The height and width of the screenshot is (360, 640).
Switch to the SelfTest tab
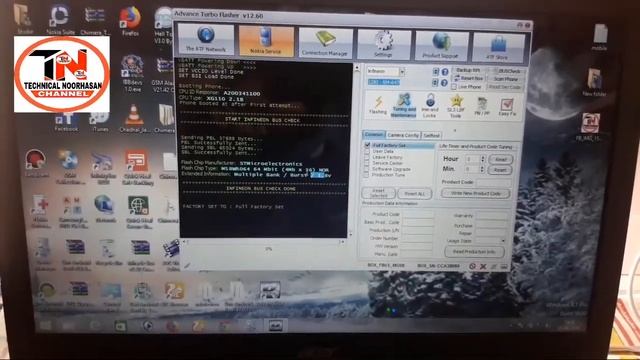point(431,136)
